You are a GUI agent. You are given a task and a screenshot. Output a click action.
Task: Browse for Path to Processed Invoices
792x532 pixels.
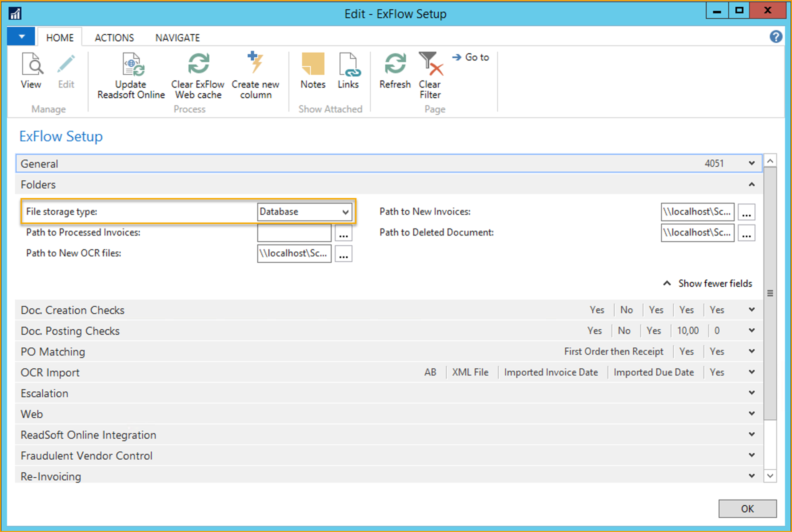(343, 233)
